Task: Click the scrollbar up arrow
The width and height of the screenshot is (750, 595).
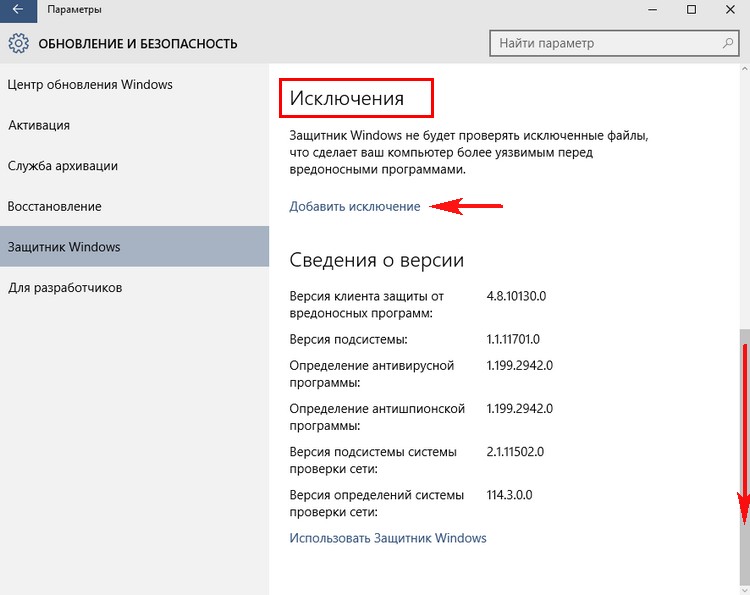Action: pos(745,69)
